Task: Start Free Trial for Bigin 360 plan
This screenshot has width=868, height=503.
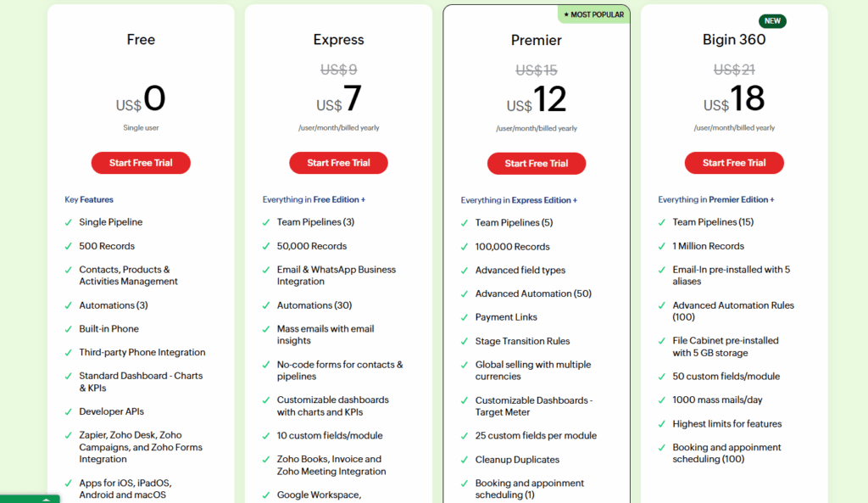Action: click(x=734, y=163)
